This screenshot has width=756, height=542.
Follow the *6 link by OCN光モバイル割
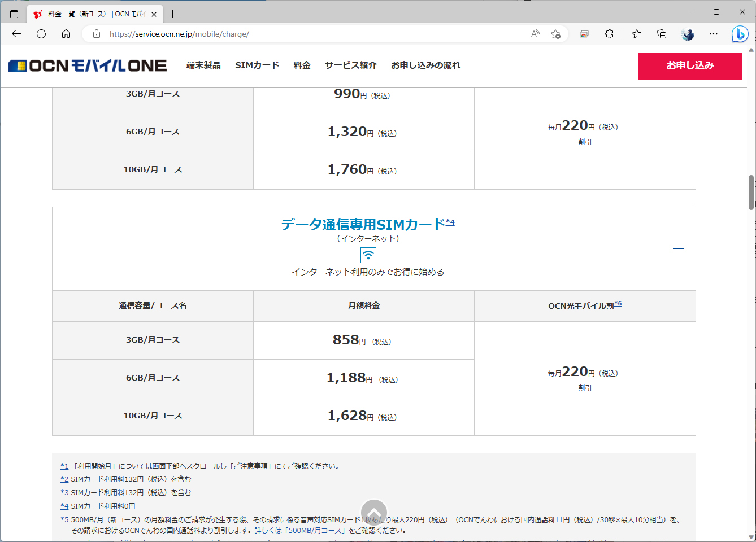[x=618, y=304]
